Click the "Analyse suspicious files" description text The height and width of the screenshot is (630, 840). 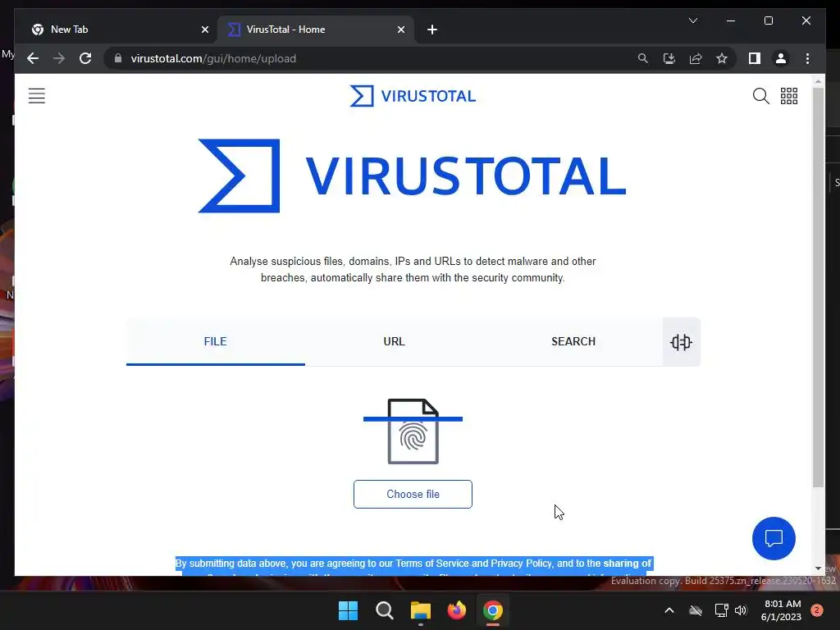(x=413, y=269)
